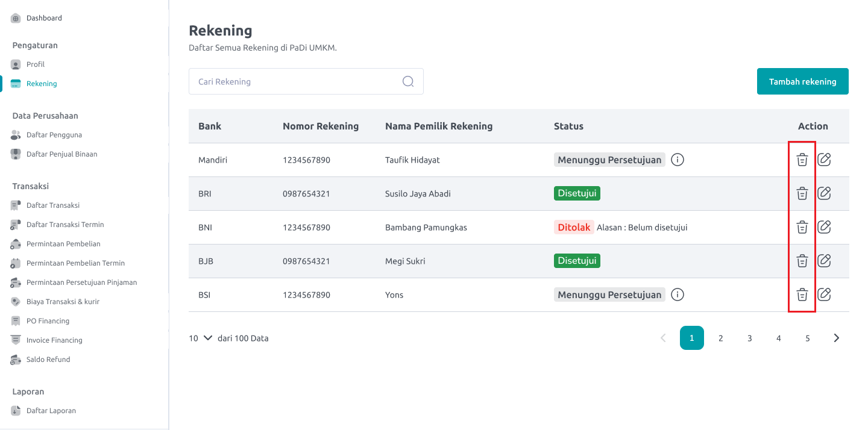Delete the BJB account with trash icon
The width and height of the screenshot is (868, 430).
pos(802,261)
